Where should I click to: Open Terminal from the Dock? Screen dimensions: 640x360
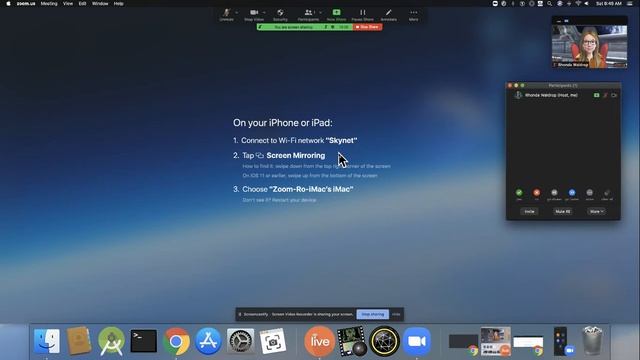pyautogui.click(x=143, y=341)
